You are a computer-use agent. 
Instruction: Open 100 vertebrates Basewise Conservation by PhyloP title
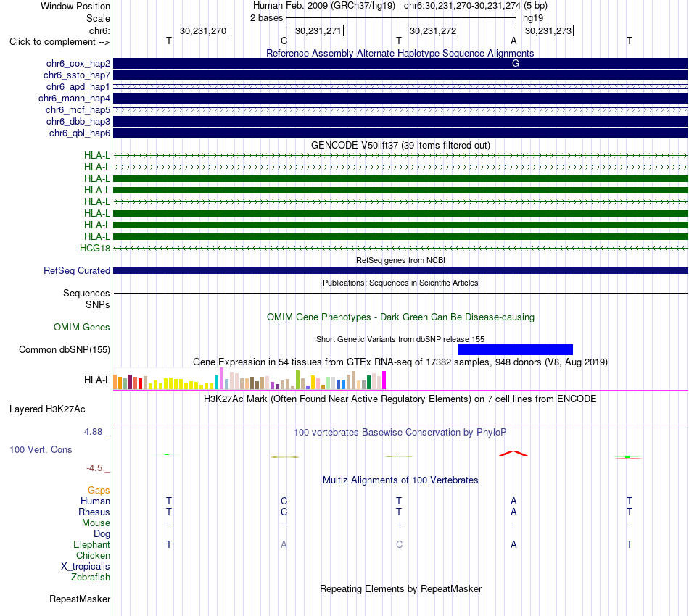pos(400,433)
